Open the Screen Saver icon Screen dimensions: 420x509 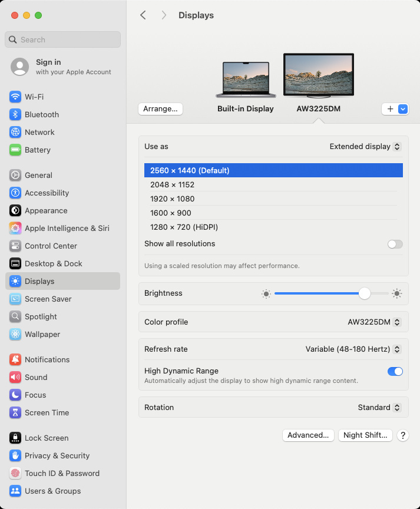(15, 299)
